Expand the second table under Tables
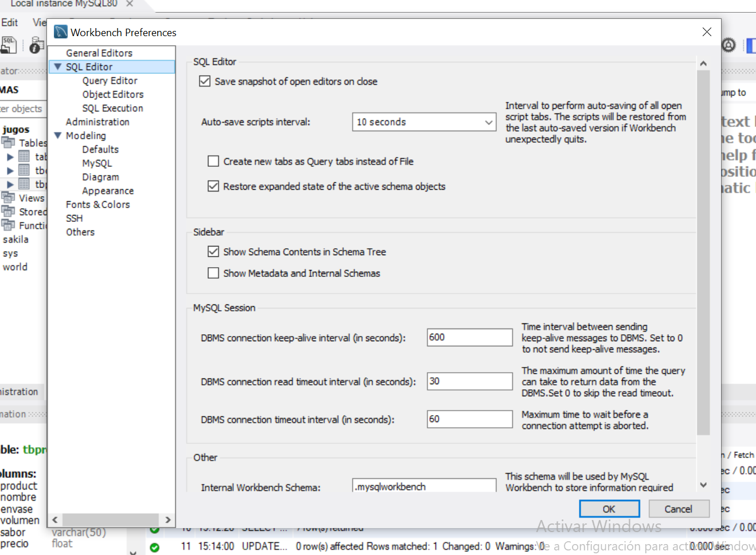Viewport: 756px width, 555px height. click(x=10, y=170)
